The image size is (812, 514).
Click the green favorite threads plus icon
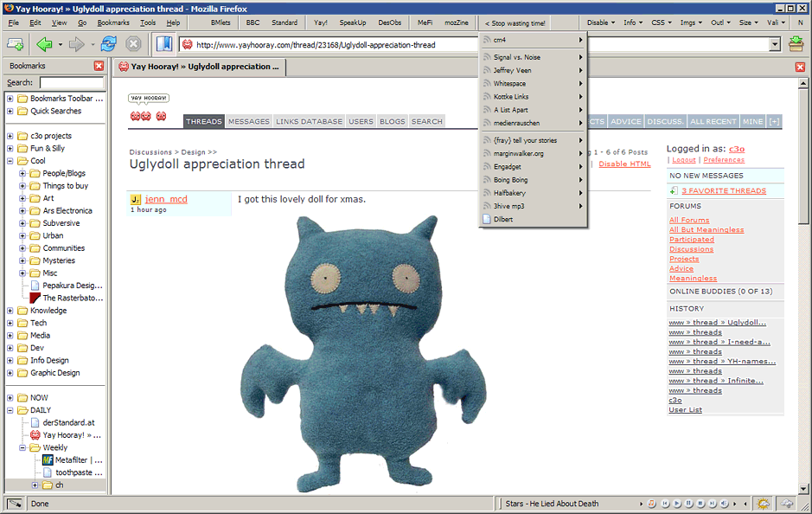pyautogui.click(x=674, y=190)
